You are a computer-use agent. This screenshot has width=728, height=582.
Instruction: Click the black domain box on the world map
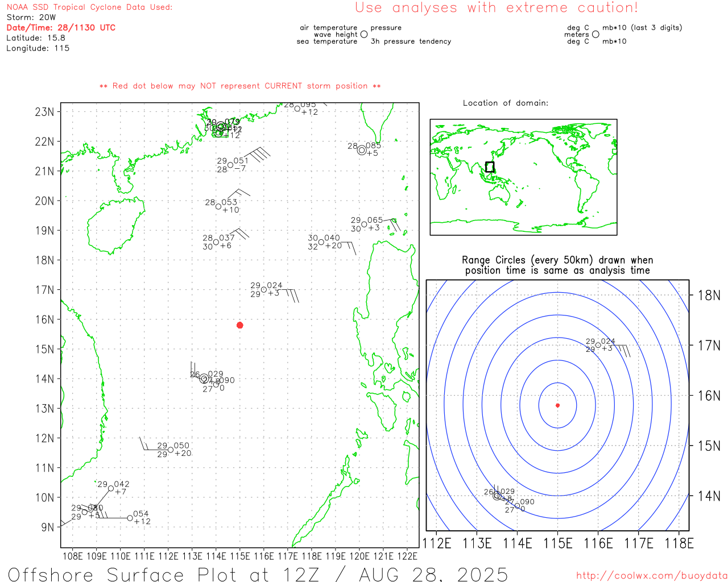tap(490, 167)
